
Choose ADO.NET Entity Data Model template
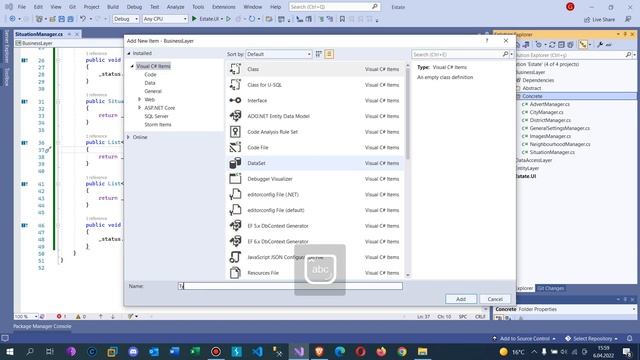(315, 116)
